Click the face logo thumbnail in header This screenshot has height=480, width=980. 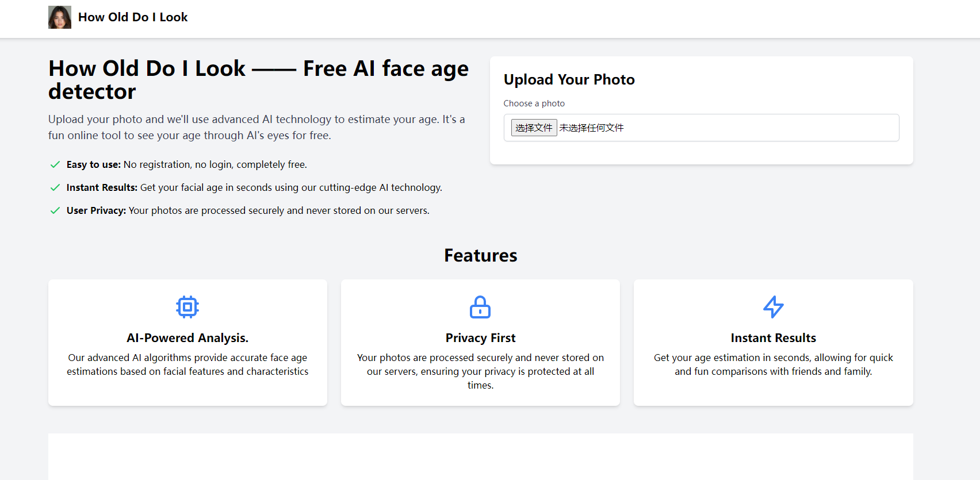pyautogui.click(x=60, y=17)
